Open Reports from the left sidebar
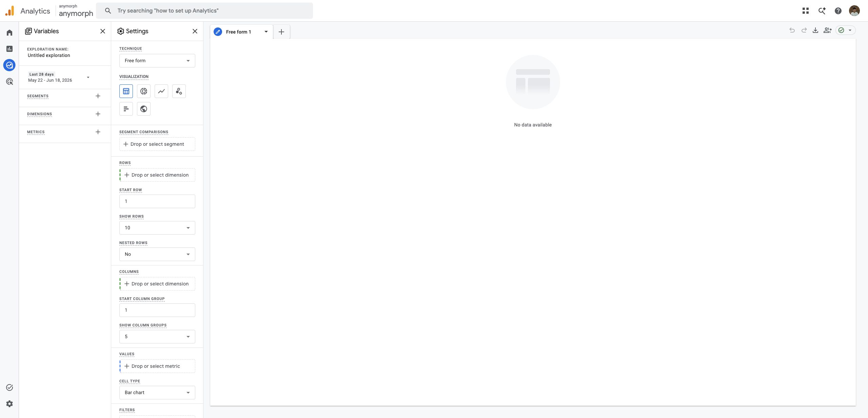The image size is (868, 418). [x=9, y=49]
